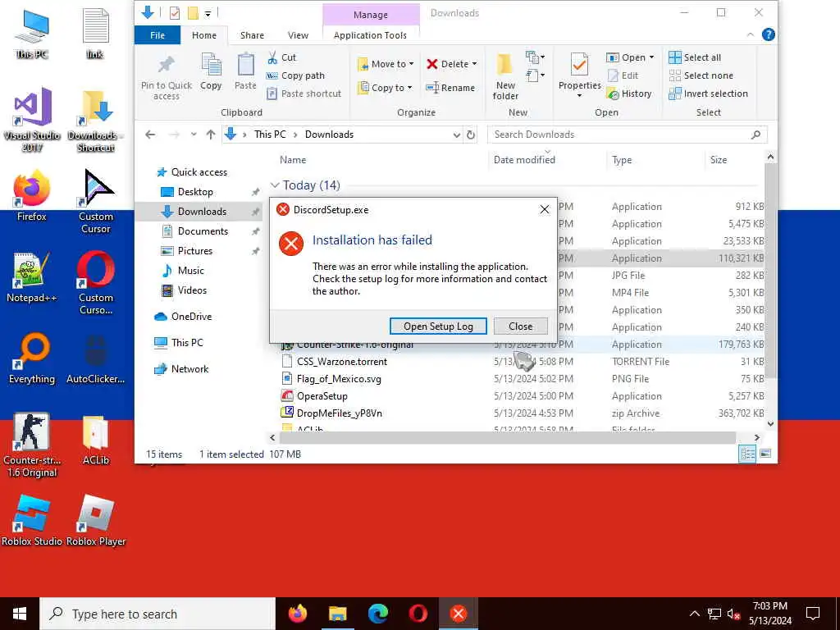Click the Search Downloads field

click(x=628, y=135)
